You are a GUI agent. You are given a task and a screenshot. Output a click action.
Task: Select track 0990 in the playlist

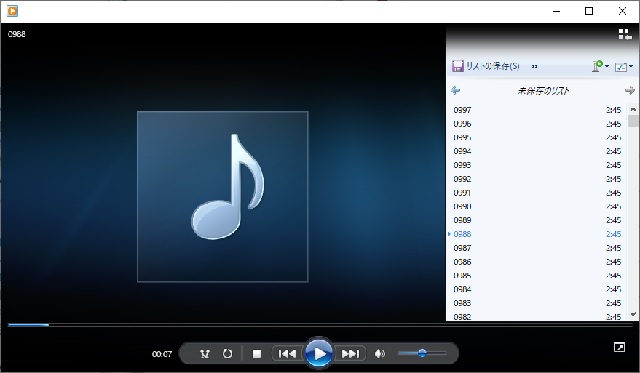537,206
